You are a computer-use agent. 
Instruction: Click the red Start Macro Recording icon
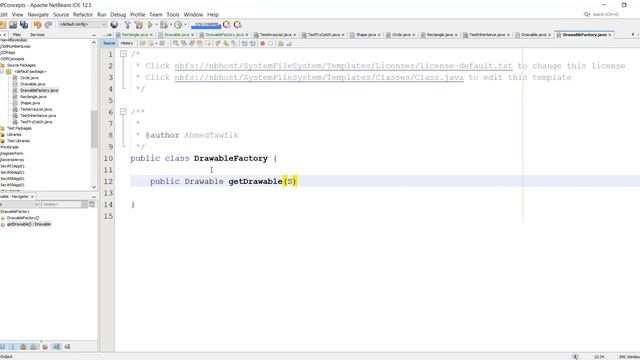click(x=262, y=43)
